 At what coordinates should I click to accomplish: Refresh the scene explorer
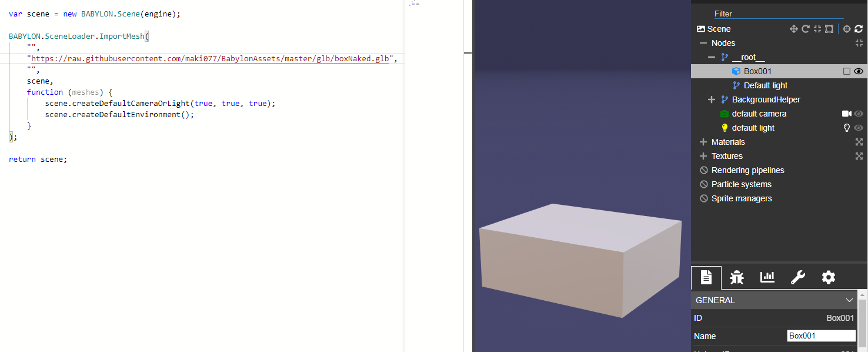[x=859, y=28]
